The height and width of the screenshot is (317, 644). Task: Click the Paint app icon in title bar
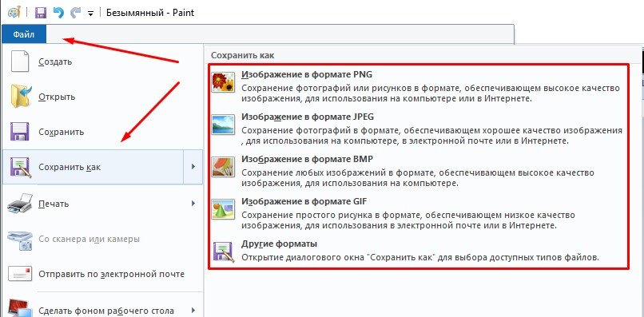tap(14, 12)
